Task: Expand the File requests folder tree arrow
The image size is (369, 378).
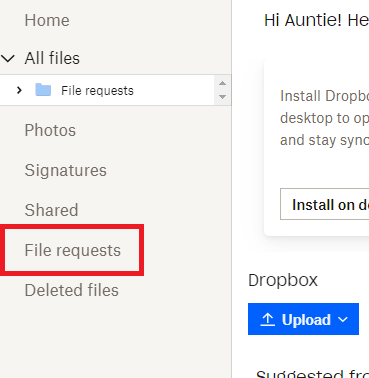Action: click(19, 90)
